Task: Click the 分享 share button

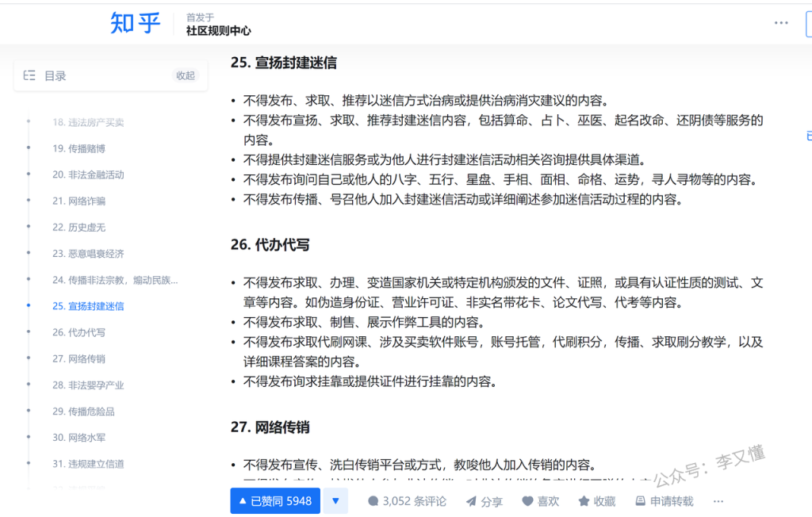Action: tap(485, 501)
